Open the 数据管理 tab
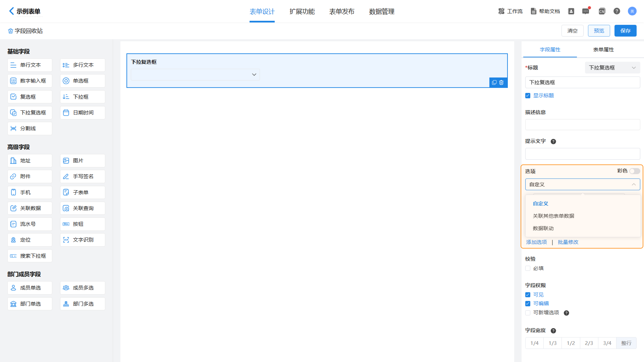The height and width of the screenshot is (362, 644). 382,12
